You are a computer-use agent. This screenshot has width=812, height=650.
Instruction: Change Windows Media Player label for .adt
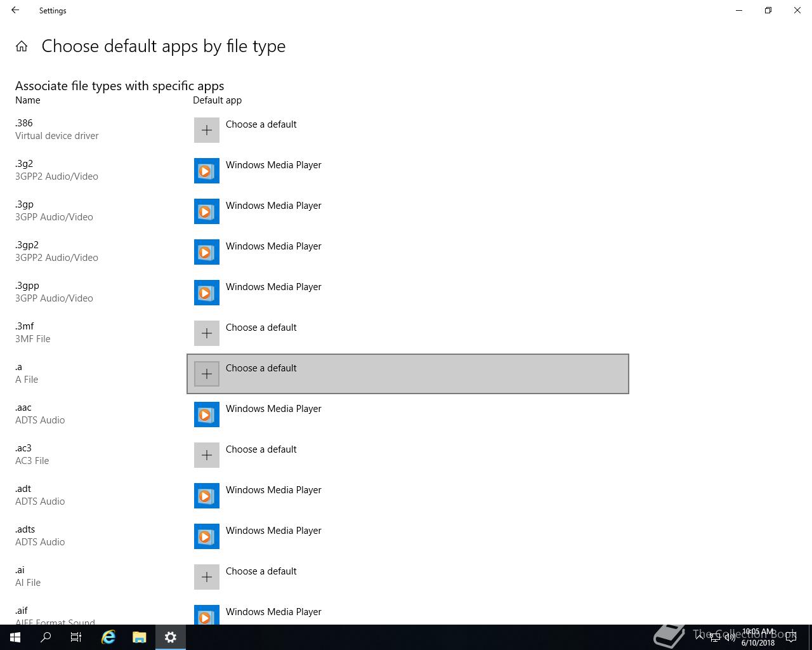coord(273,490)
